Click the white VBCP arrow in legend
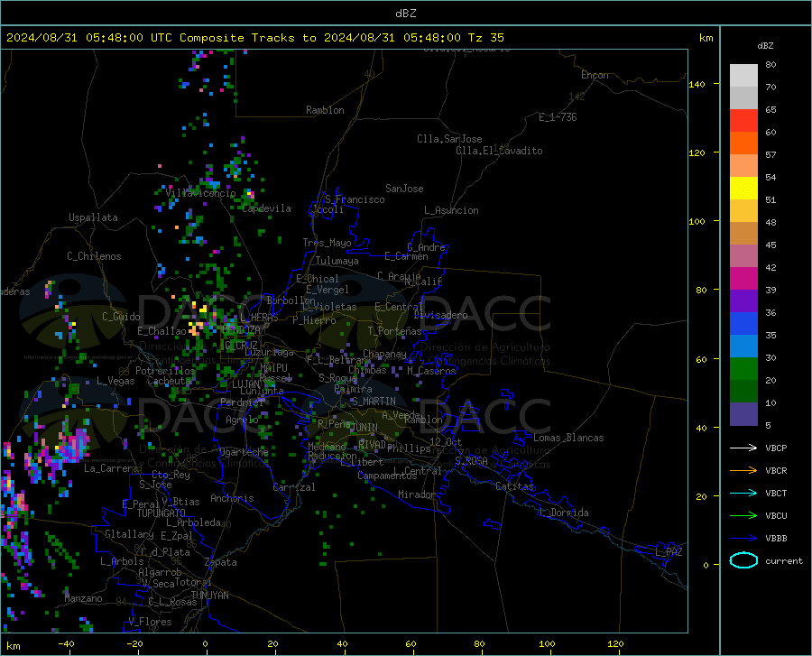The image size is (812, 656). click(x=743, y=448)
